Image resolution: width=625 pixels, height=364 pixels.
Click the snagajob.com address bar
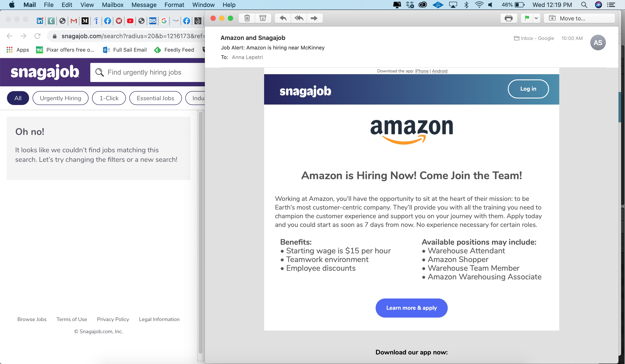tap(127, 36)
